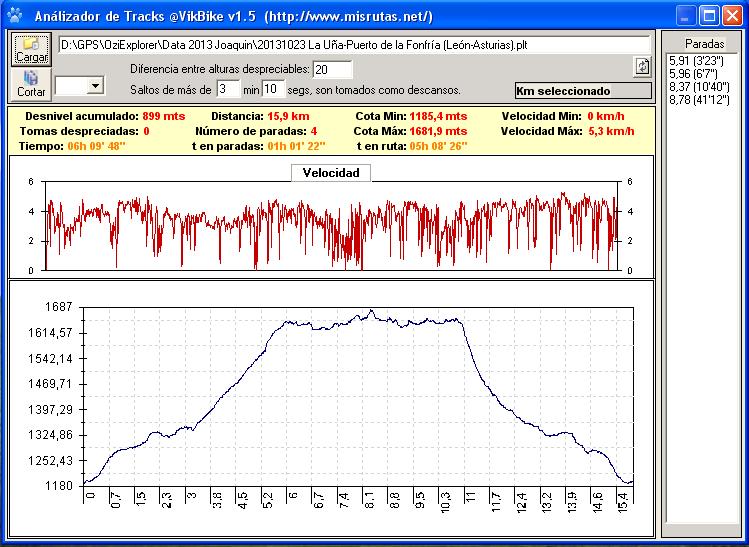Click the Cota Máx value 1681,9 mts

click(x=438, y=131)
